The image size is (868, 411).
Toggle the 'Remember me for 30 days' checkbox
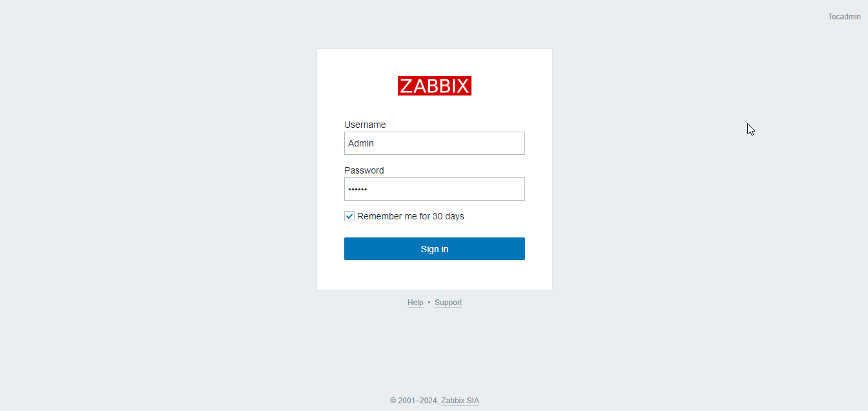click(349, 216)
